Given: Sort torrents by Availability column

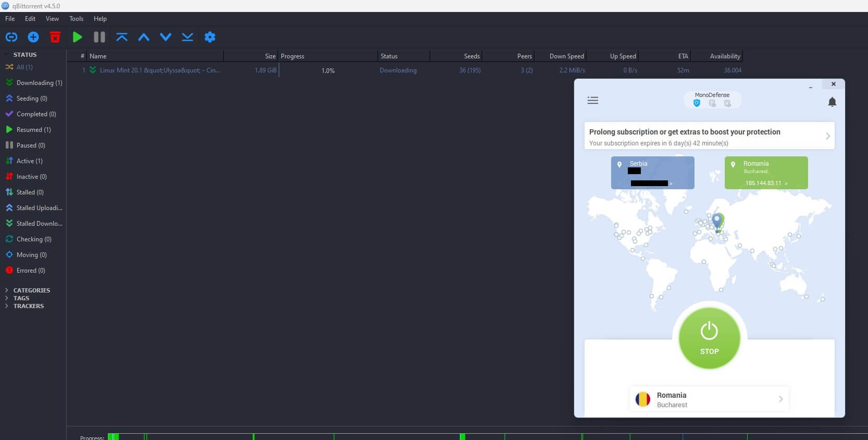Looking at the screenshot, I should click(716, 56).
